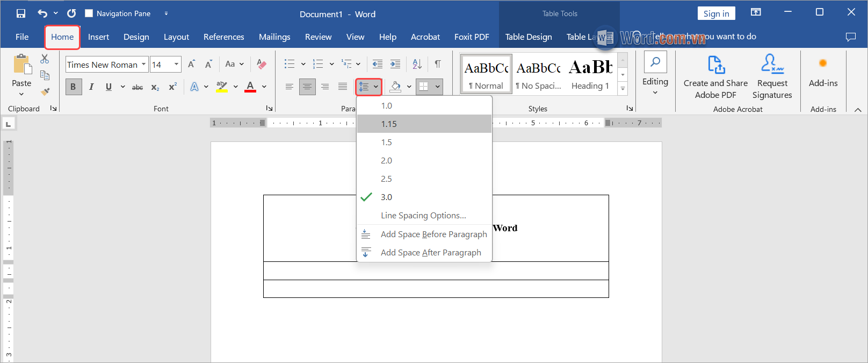Apply the Heading 1 style thumbnail
Screen dimensions: 868x363
tap(590, 74)
